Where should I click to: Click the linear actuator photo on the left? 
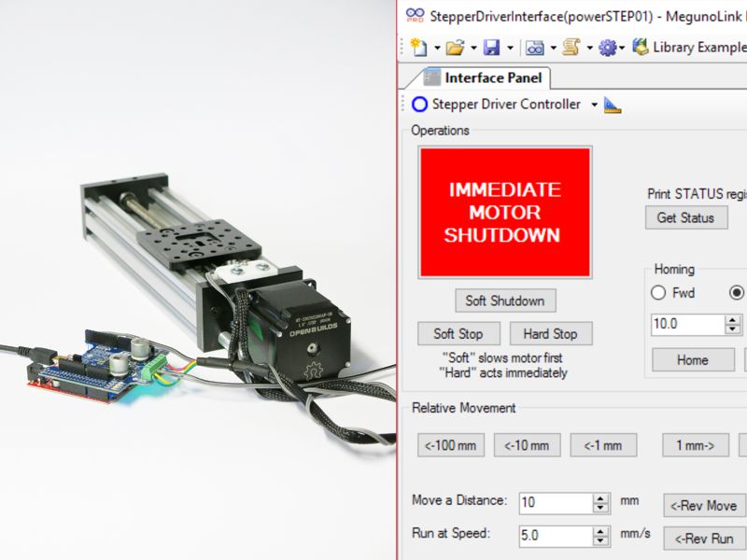(198, 280)
